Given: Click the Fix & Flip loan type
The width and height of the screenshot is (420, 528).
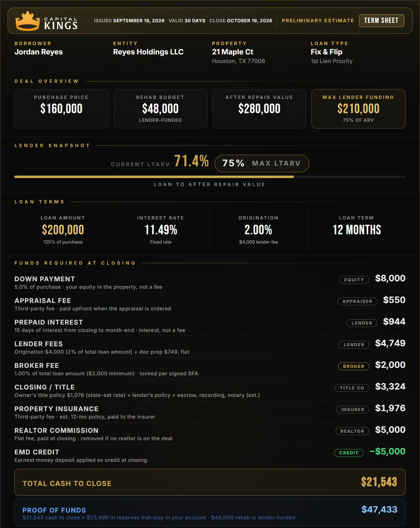Looking at the screenshot, I should coord(326,52).
